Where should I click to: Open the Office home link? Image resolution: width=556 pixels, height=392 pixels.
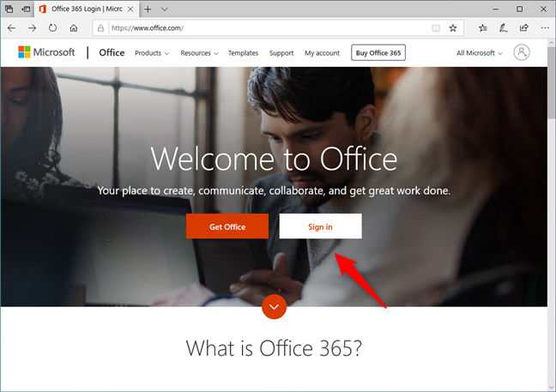click(x=112, y=52)
